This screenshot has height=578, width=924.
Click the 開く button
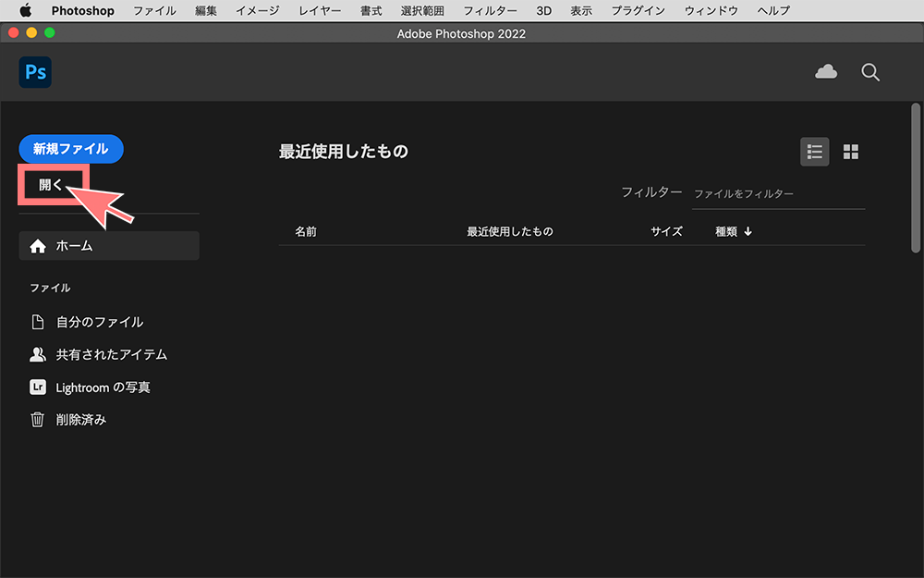(x=51, y=185)
